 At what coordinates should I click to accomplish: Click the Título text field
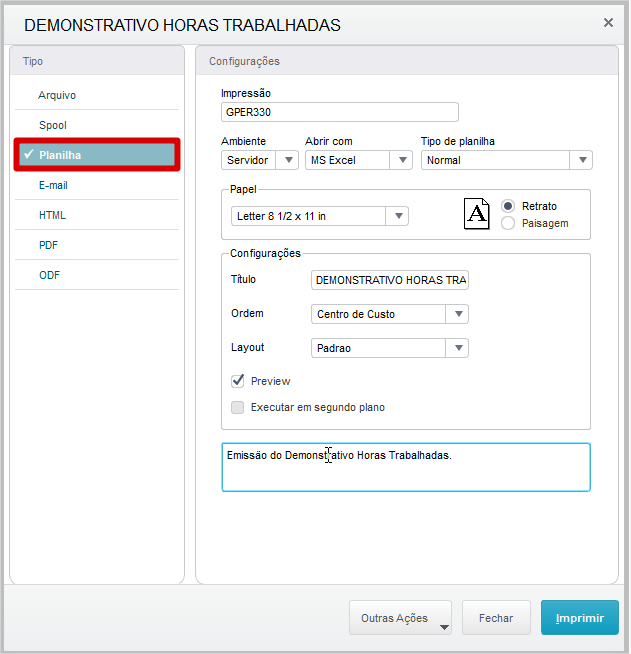[390, 280]
